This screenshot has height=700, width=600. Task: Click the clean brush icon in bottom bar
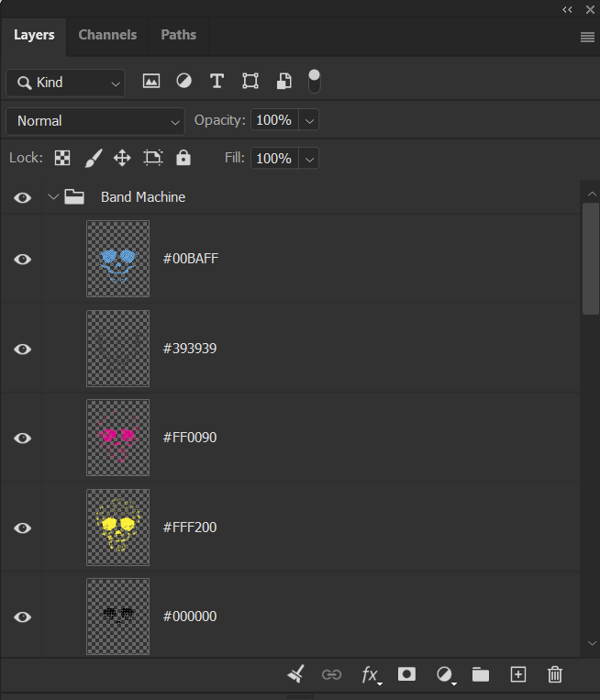click(295, 674)
